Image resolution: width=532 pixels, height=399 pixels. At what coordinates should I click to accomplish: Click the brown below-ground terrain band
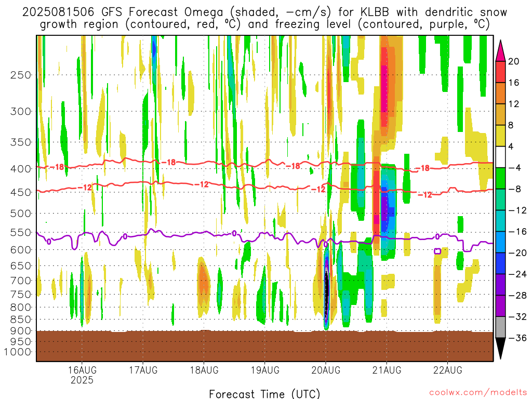(x=264, y=346)
